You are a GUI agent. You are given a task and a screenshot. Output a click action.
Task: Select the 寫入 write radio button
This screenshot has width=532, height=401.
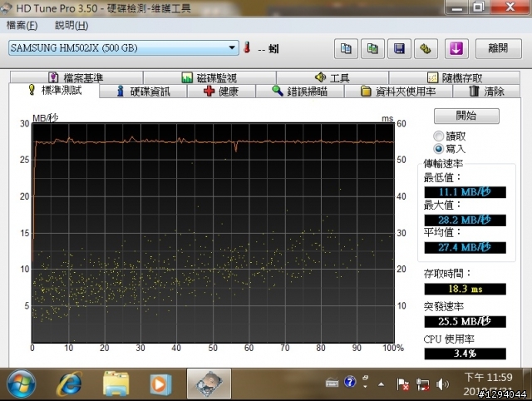coord(439,149)
